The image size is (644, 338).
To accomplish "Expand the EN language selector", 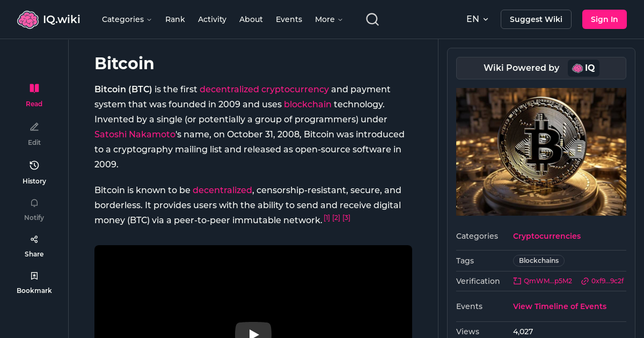I will pyautogui.click(x=477, y=19).
